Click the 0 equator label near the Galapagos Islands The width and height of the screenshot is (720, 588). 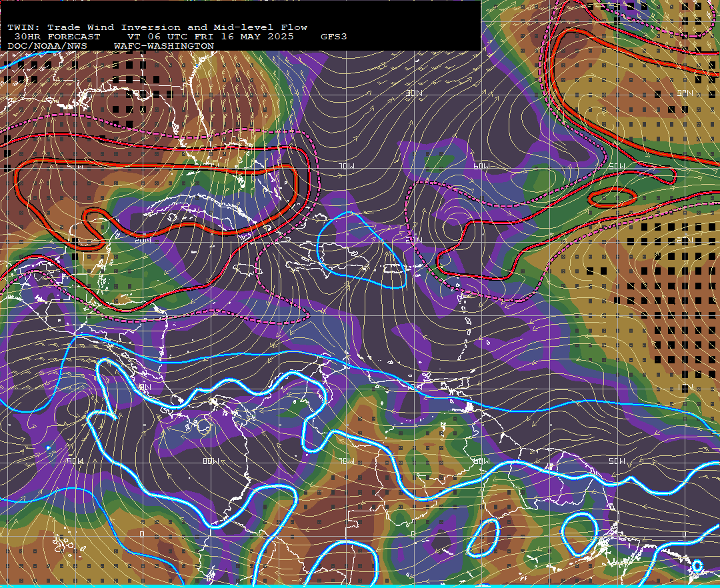click(142, 534)
